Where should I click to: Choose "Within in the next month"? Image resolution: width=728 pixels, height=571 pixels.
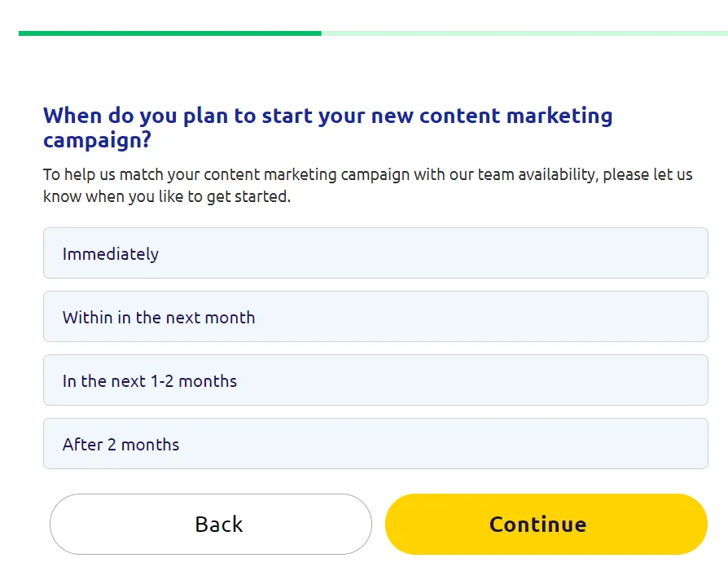pyautogui.click(x=375, y=317)
